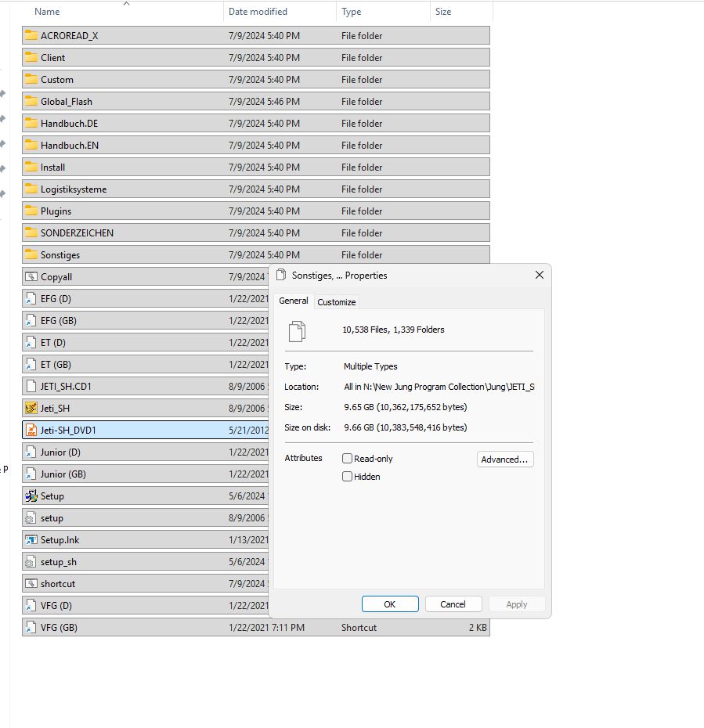The image size is (704, 728).
Task: Enable the Hidden attribute
Action: [x=346, y=476]
